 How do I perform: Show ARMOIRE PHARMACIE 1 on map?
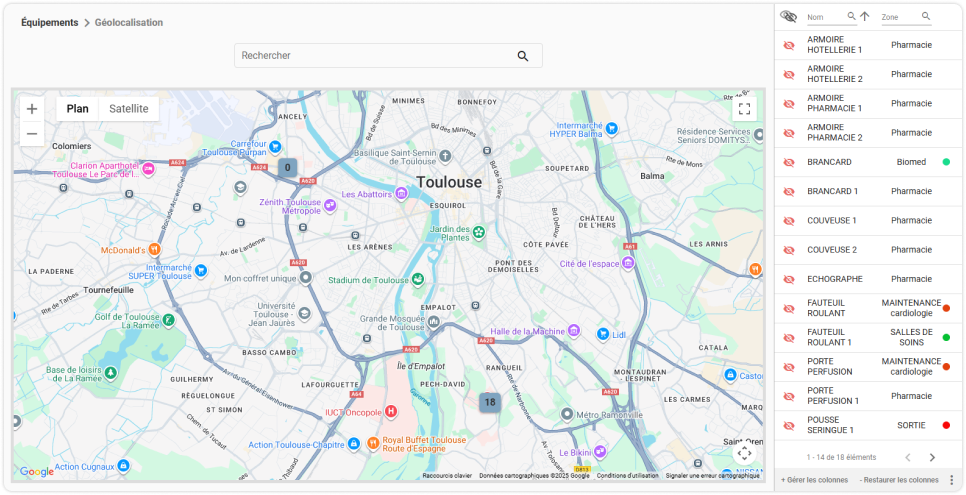click(789, 104)
